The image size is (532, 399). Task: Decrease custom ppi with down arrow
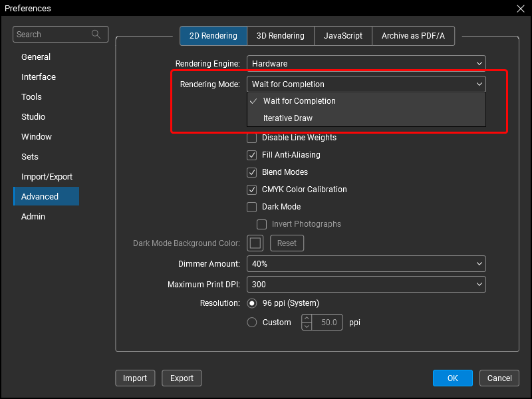pyautogui.click(x=307, y=327)
